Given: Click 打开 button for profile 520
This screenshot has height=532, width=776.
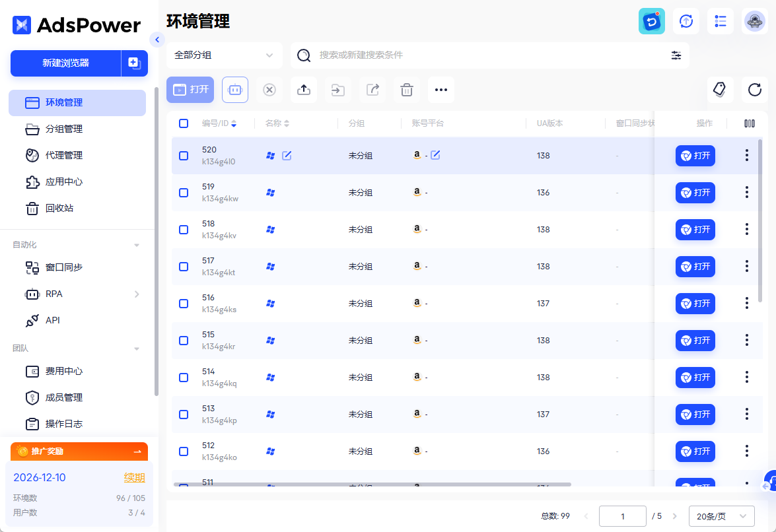Looking at the screenshot, I should click(695, 156).
